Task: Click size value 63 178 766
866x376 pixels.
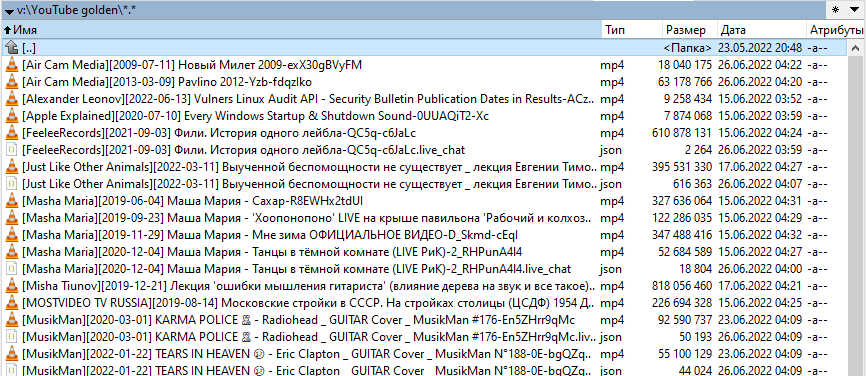Action: tap(685, 82)
